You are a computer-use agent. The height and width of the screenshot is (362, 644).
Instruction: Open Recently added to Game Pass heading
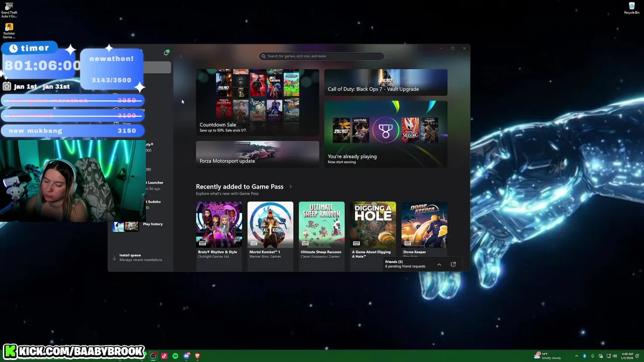coord(239,187)
